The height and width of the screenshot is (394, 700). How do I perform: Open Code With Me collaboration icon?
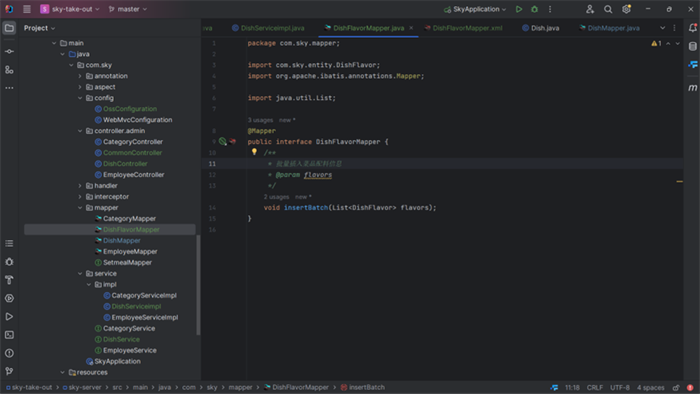(x=590, y=9)
